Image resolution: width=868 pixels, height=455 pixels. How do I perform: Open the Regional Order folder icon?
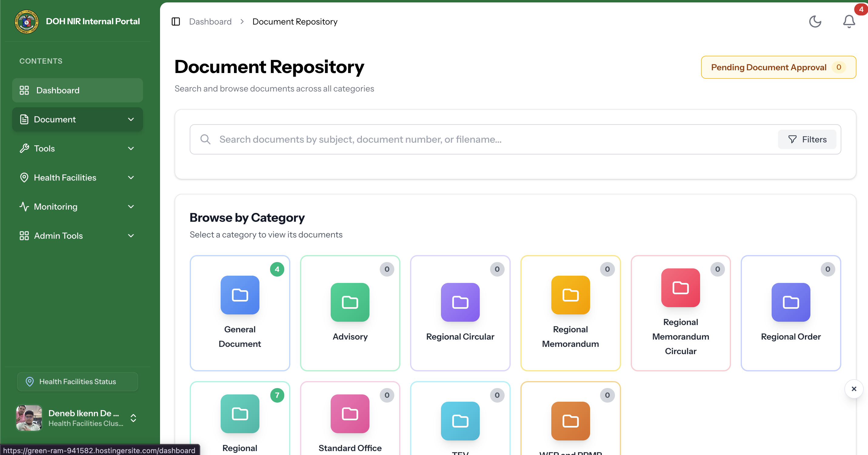(791, 302)
